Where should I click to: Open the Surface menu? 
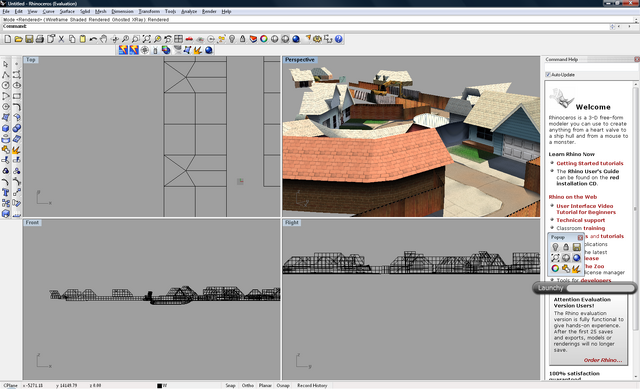click(67, 11)
